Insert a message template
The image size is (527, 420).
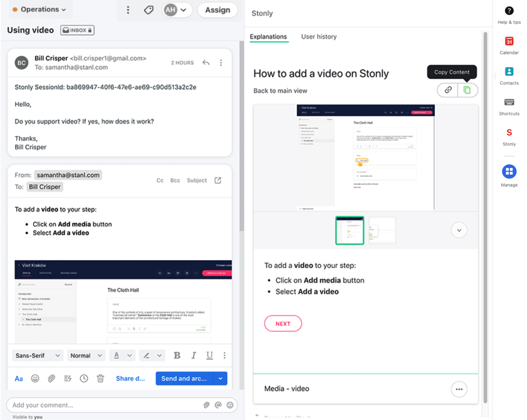(68, 378)
